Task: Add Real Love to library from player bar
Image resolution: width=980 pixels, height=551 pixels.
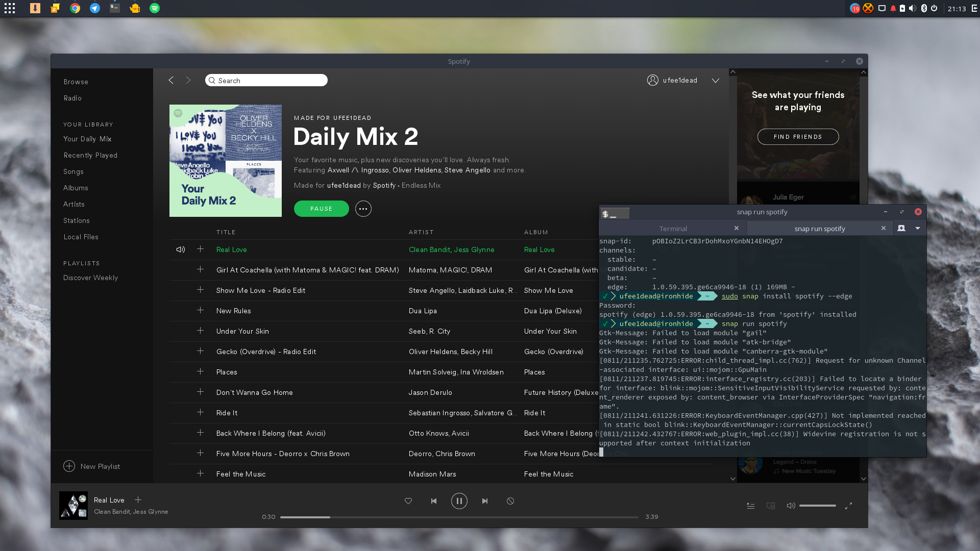Action: (x=138, y=500)
